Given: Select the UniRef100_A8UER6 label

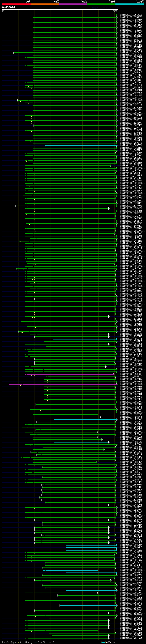Looking at the screenshot, I should point(131,65).
